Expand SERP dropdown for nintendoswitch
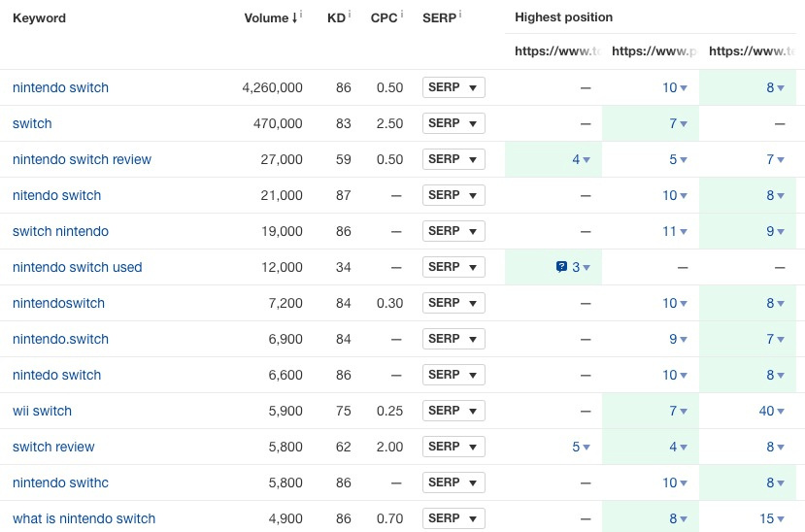 (x=453, y=303)
